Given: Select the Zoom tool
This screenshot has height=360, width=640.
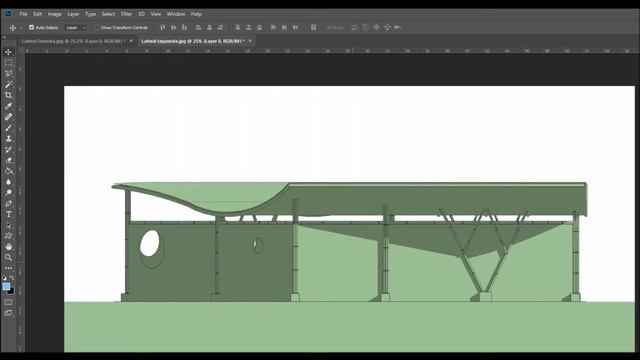Looking at the screenshot, I should [x=8, y=258].
